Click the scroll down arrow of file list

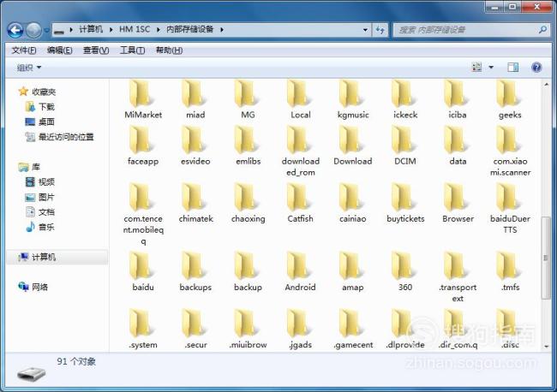coord(546,347)
